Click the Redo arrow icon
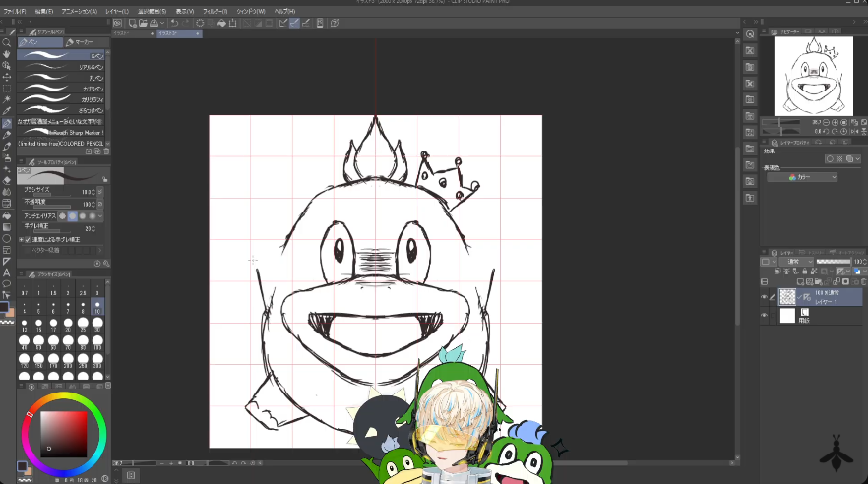This screenshot has height=484, width=868. tap(185, 23)
